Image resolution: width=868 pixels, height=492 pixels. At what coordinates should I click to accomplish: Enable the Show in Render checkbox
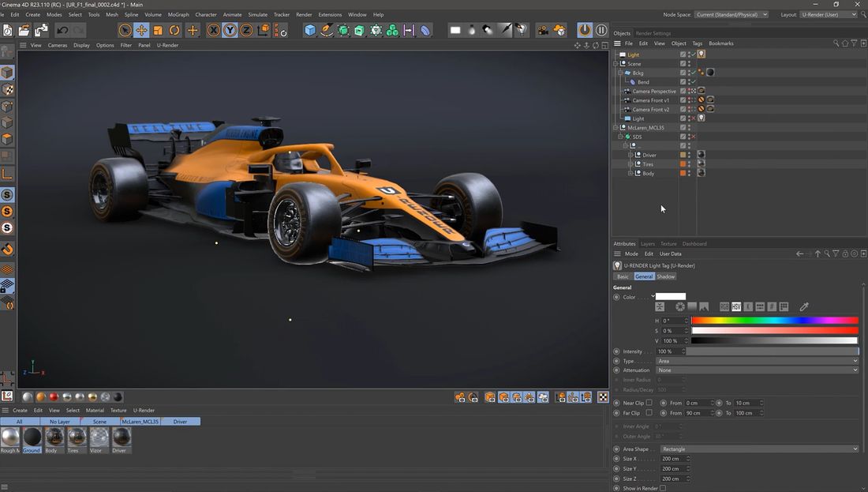tap(663, 488)
